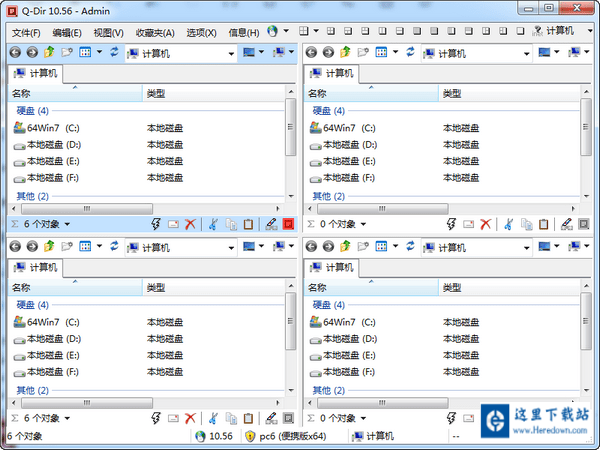Open view mode arrow in top-left pane
The height and width of the screenshot is (450, 600).
pyautogui.click(x=99, y=52)
